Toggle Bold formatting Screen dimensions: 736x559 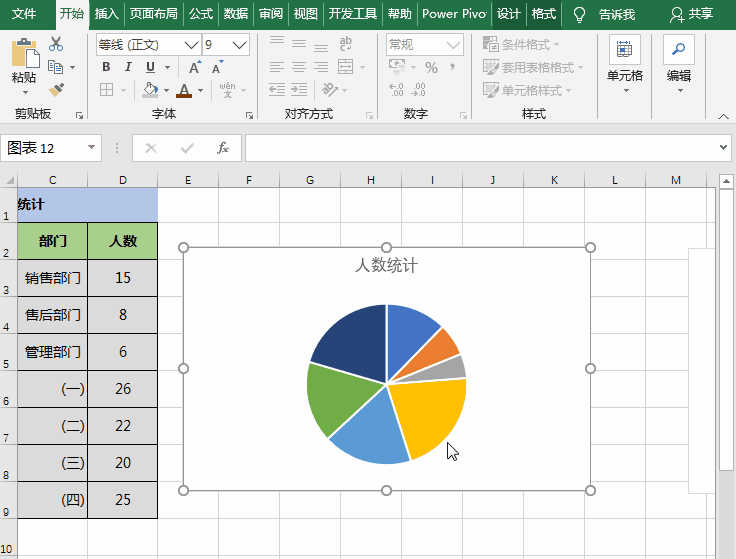(106, 67)
